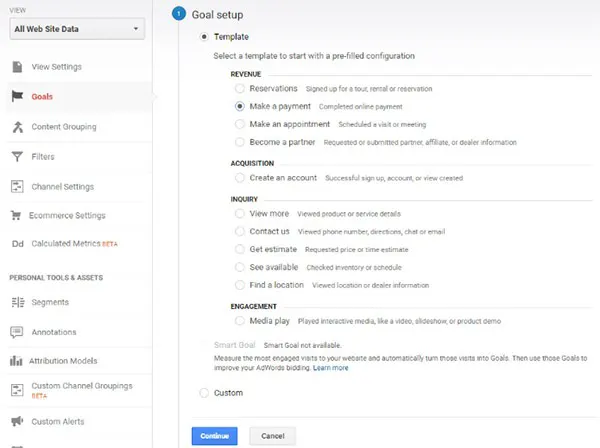600x448 pixels.
Task: Click the Calculated Metrics Dd icon
Action: click(x=18, y=244)
